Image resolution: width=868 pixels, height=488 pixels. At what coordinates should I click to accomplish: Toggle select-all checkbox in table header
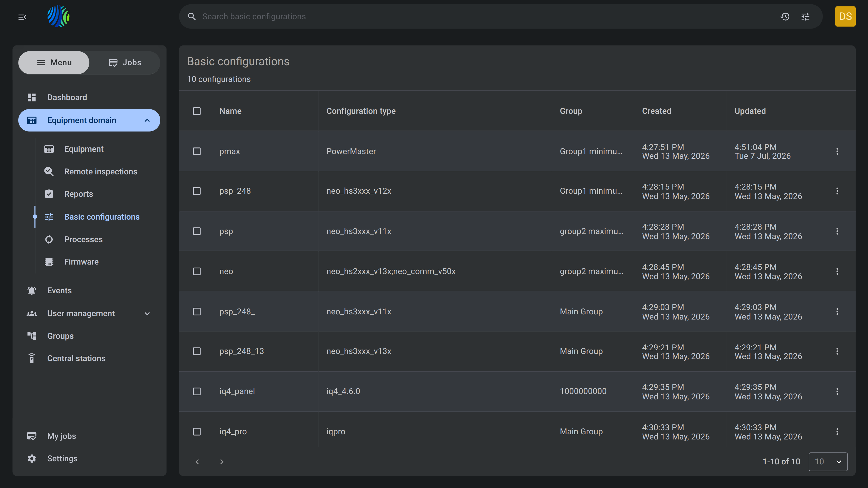(197, 111)
